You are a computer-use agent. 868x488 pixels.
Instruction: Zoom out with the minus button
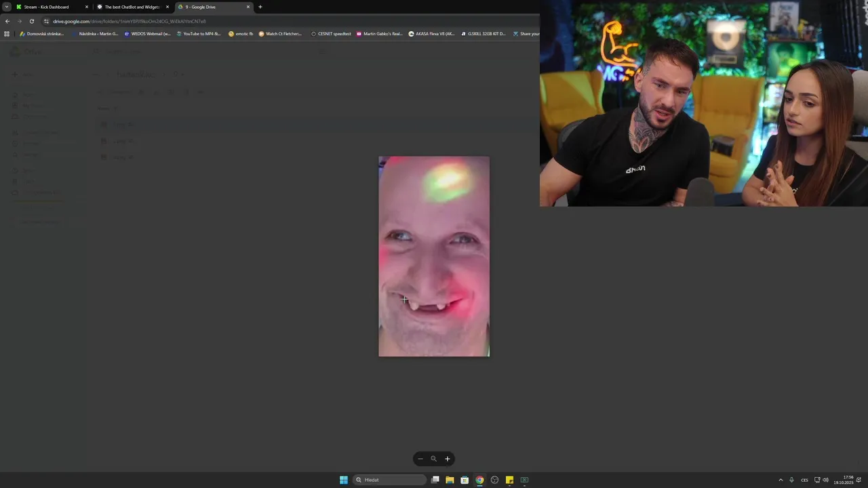(420, 459)
